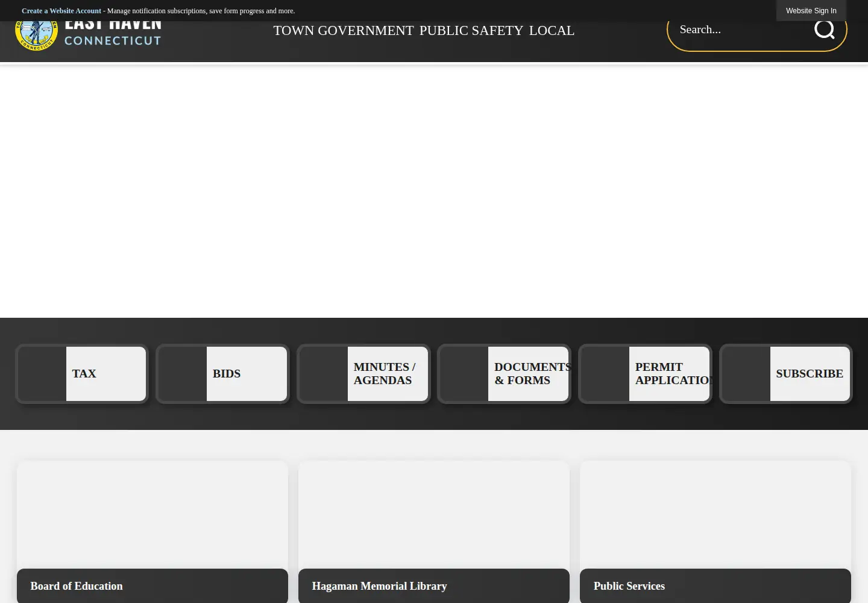Follow the Create a Website Account link

[61, 11]
